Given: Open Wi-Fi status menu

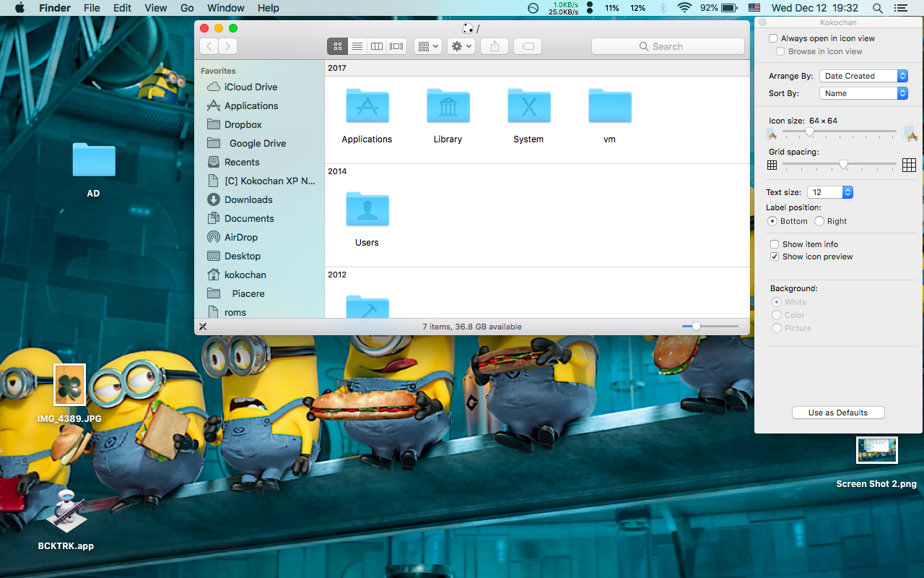Looking at the screenshot, I should (x=684, y=8).
